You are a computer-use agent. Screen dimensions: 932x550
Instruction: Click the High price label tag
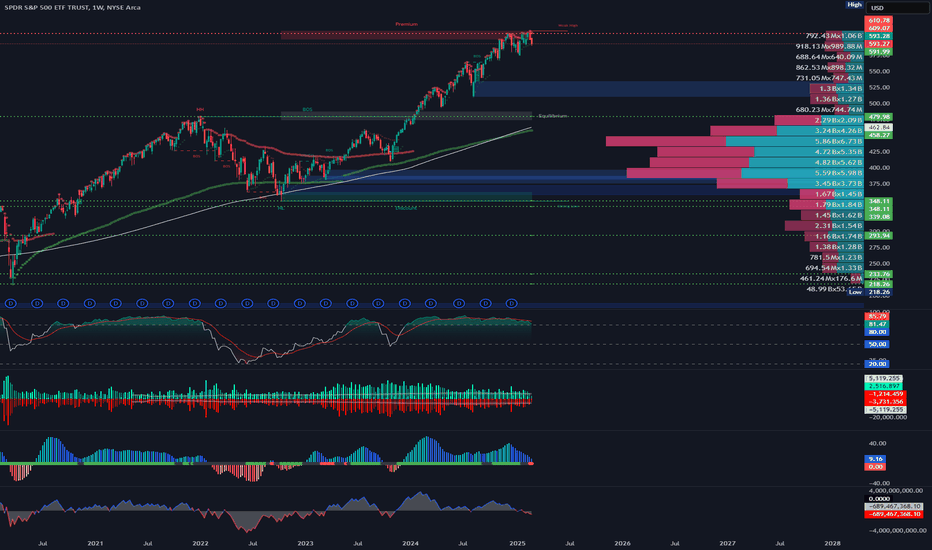tap(854, 5)
